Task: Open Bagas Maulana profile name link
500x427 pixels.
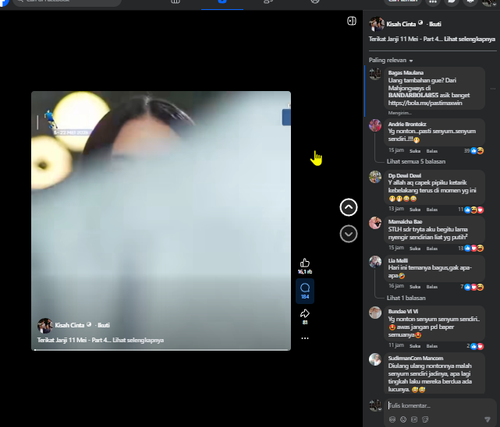Action: pos(406,73)
